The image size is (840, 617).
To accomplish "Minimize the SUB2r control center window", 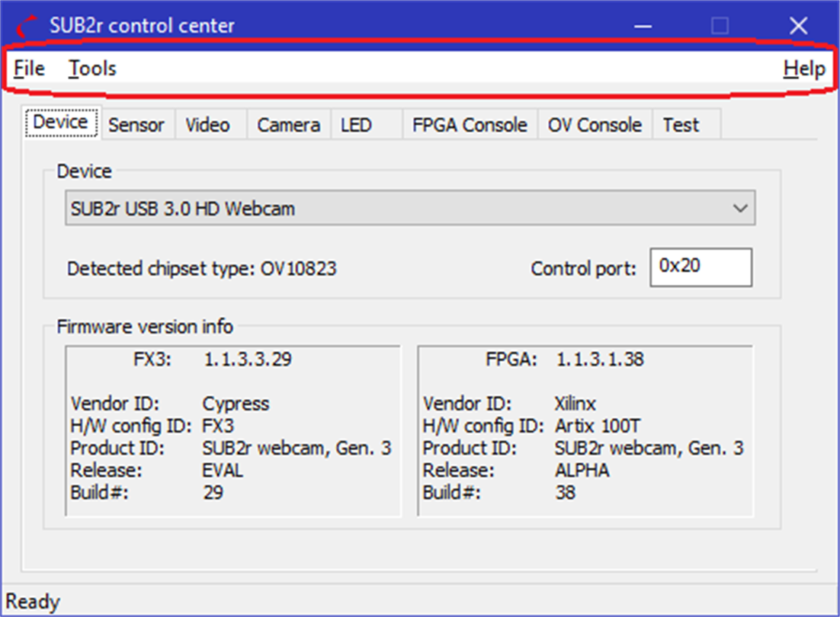I will tap(644, 27).
